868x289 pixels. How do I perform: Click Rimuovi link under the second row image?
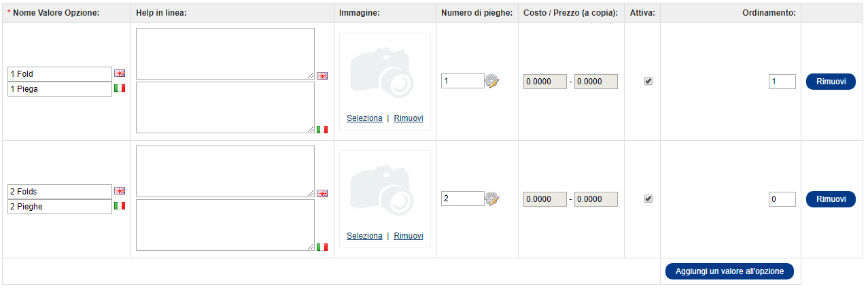coord(409,236)
